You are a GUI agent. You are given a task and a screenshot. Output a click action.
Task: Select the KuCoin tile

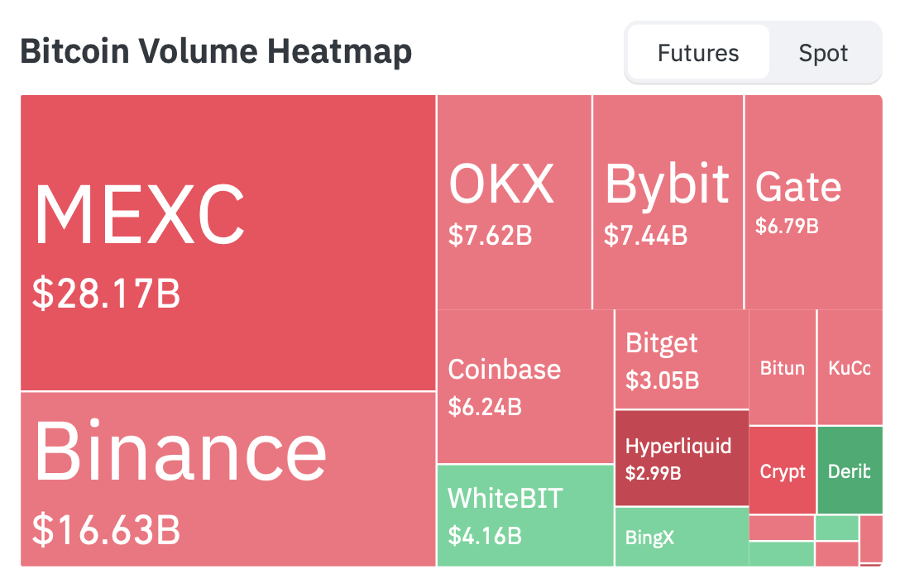852,368
